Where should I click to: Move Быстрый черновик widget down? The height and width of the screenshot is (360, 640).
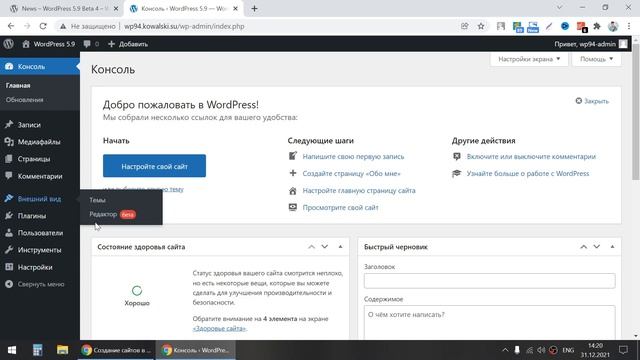[x=597, y=247]
